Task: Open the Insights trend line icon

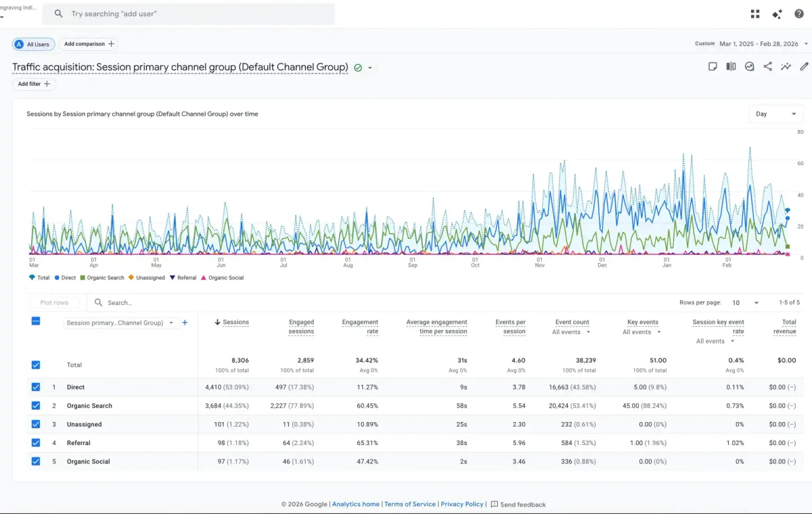Action: (786, 66)
